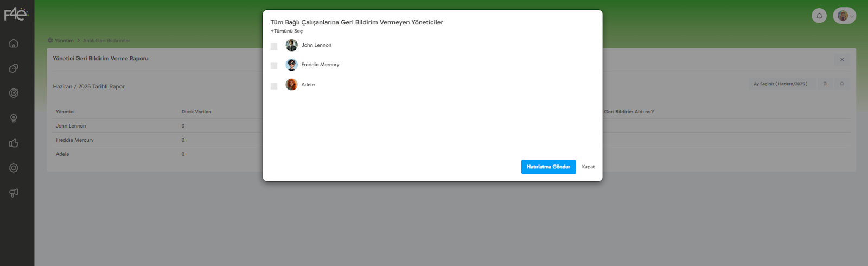Check the box next to John Lennon
868x266 pixels.
[x=274, y=47]
